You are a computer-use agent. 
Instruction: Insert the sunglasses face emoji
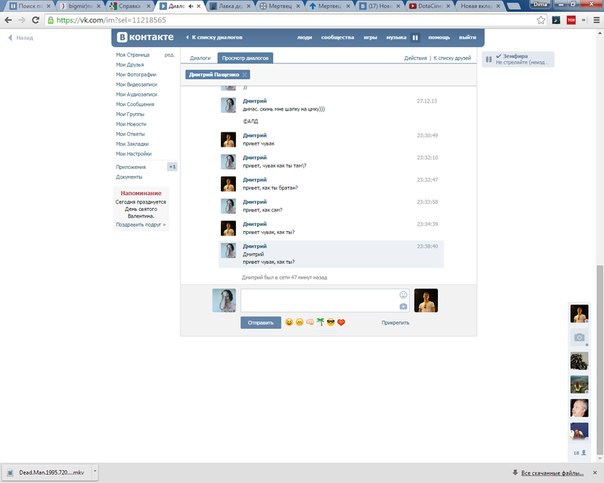[x=330, y=323]
